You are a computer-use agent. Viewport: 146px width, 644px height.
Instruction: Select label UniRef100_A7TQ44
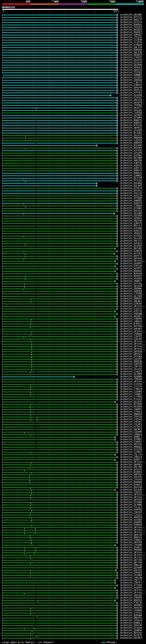pos(131,585)
